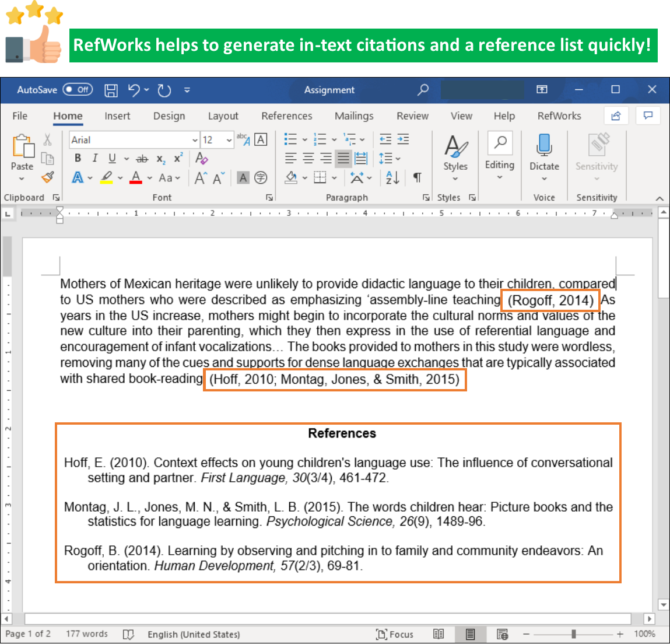Open the font size 12 dropdown
This screenshot has height=644, width=670.
tap(229, 140)
